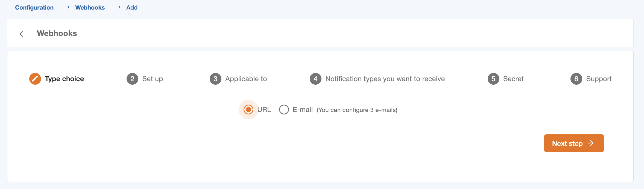
Task: Open Notification types you want to receive step
Action: (385, 79)
